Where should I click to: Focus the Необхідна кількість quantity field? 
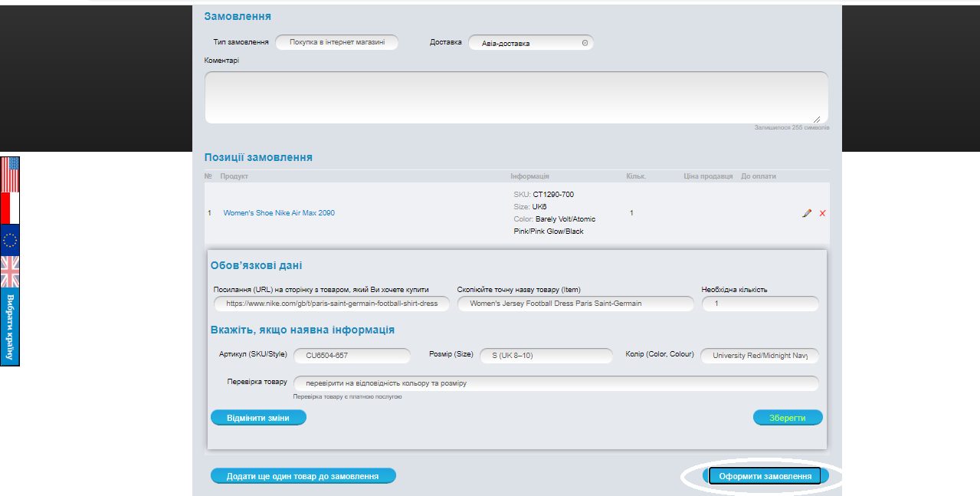[759, 304]
